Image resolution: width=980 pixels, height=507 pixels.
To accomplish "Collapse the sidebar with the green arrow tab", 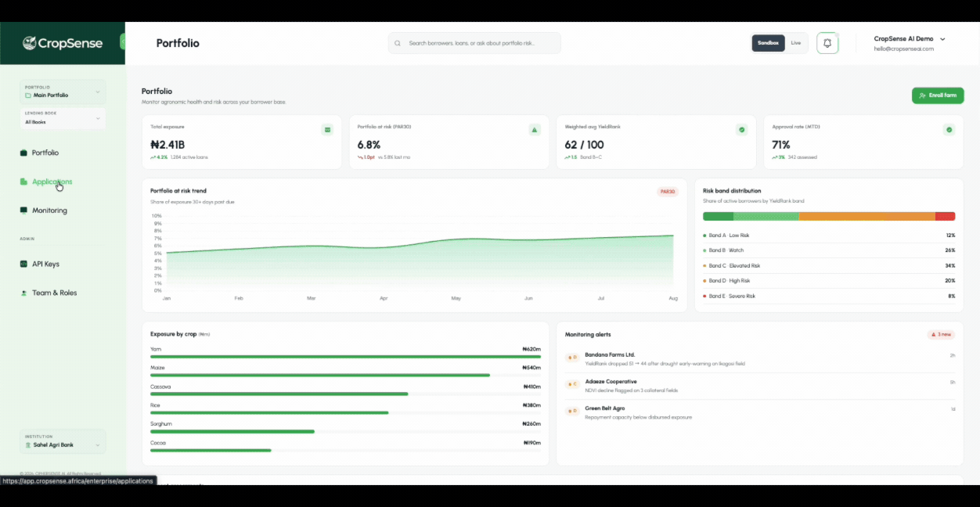I will 122,42.
